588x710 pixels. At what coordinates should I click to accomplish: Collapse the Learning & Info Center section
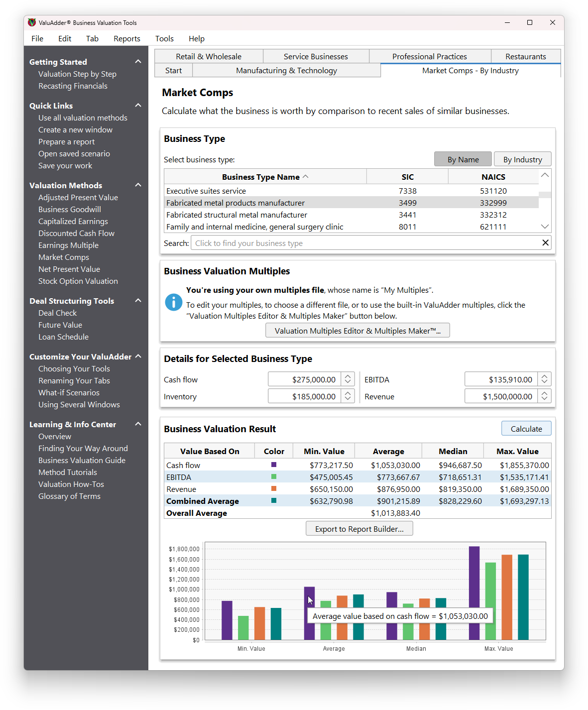[138, 424]
